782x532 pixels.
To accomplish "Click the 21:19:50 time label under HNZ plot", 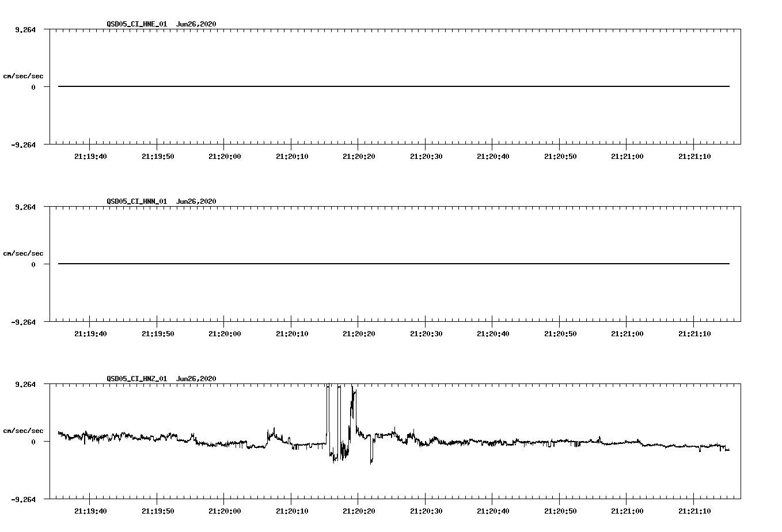I will 158,511.
